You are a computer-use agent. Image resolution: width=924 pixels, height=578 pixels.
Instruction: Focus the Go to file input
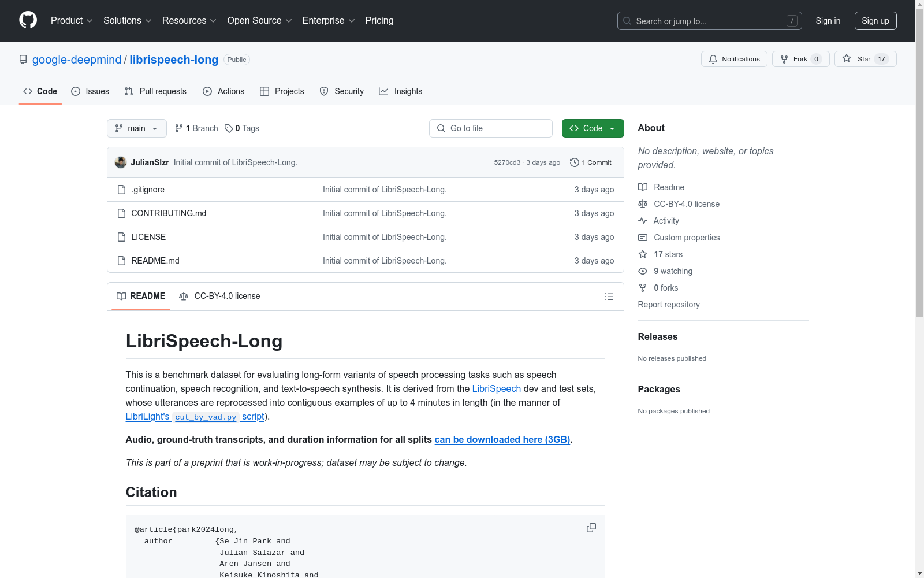pyautogui.click(x=491, y=128)
